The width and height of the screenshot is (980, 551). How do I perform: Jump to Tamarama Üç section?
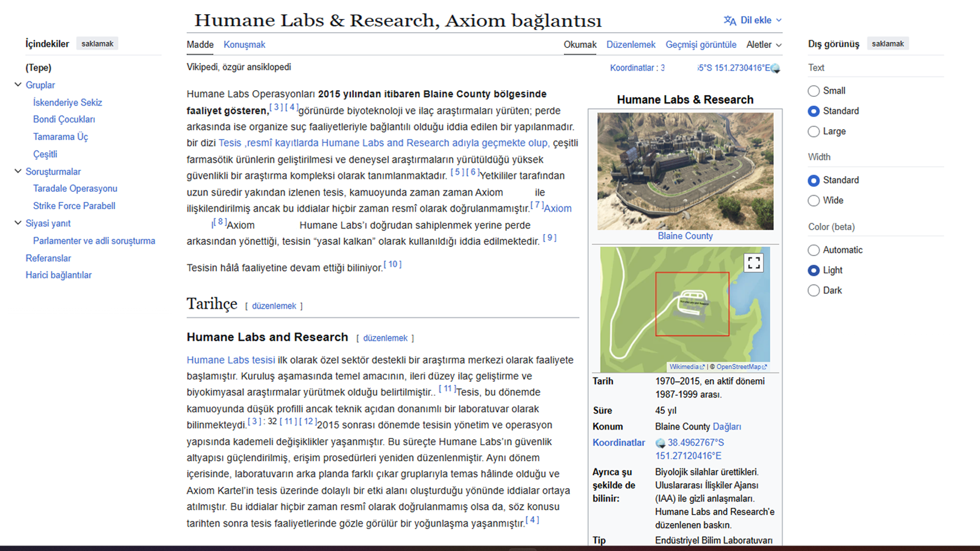[x=60, y=137]
